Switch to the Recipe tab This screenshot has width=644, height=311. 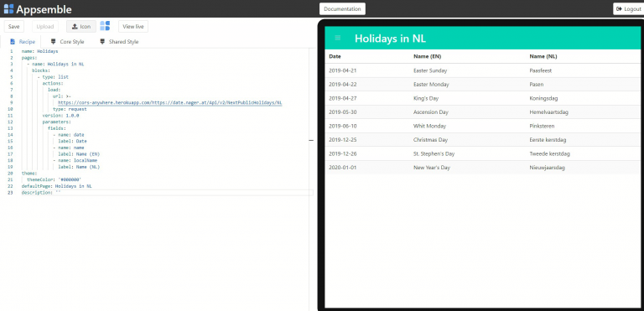pos(23,41)
